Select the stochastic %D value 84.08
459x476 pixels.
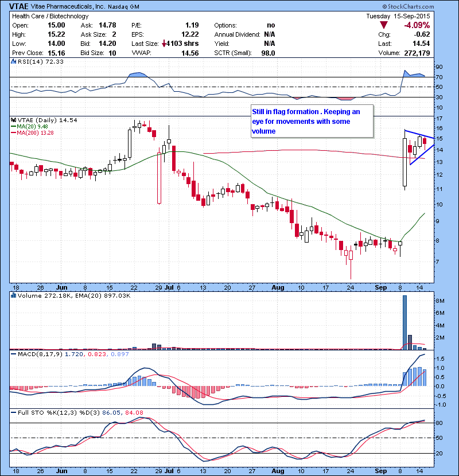click(134, 412)
